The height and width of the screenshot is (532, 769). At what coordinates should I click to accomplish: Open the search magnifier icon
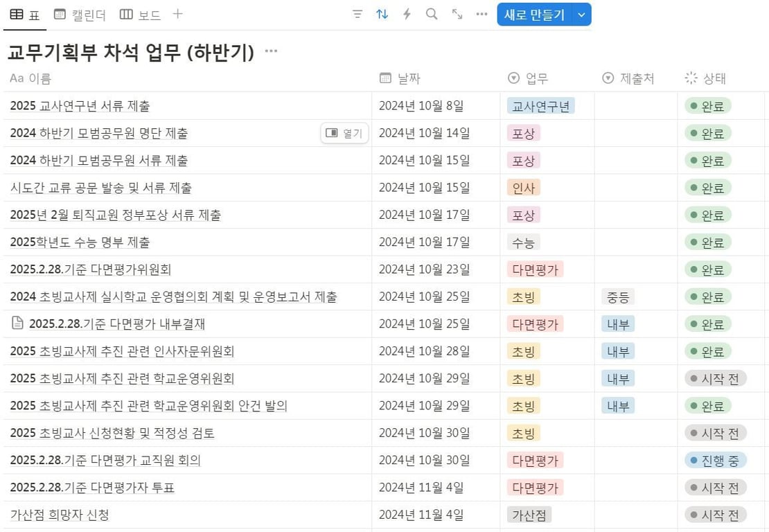[x=432, y=15]
